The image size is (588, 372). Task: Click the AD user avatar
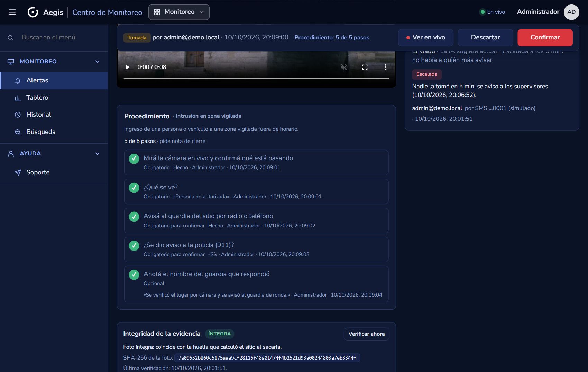(571, 12)
